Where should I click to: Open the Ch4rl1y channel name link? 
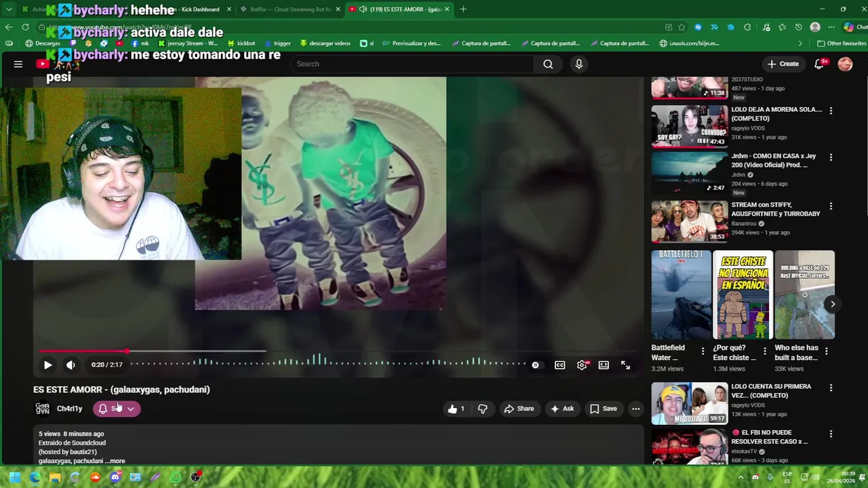[x=69, y=409]
